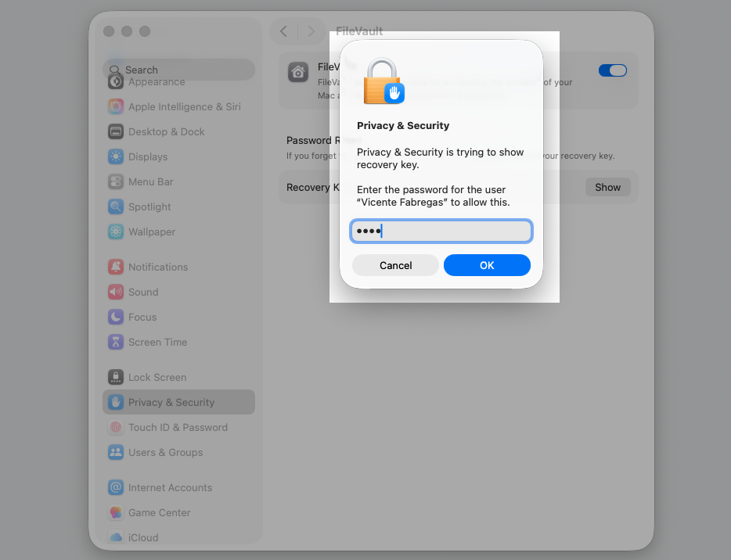731x560 pixels.
Task: Click the Screen Time hourglass icon
Action: point(116,342)
